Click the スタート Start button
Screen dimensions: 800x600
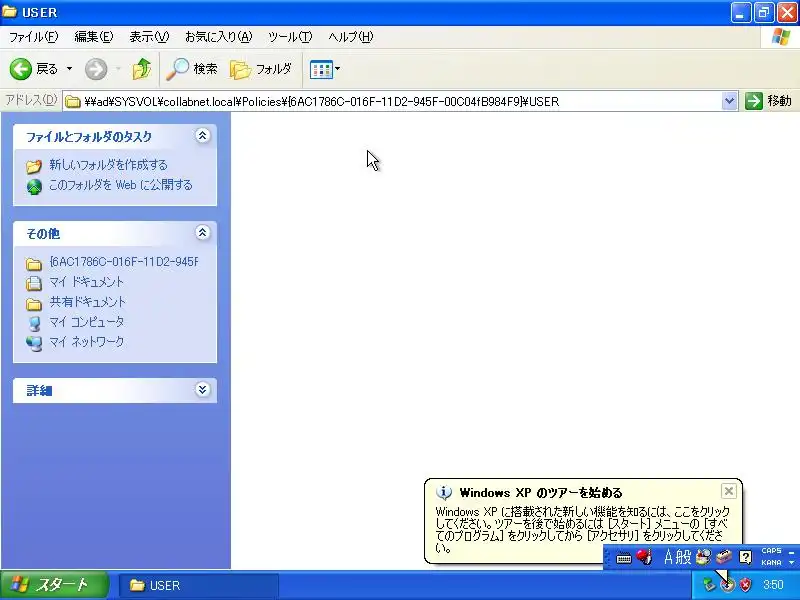(54, 585)
